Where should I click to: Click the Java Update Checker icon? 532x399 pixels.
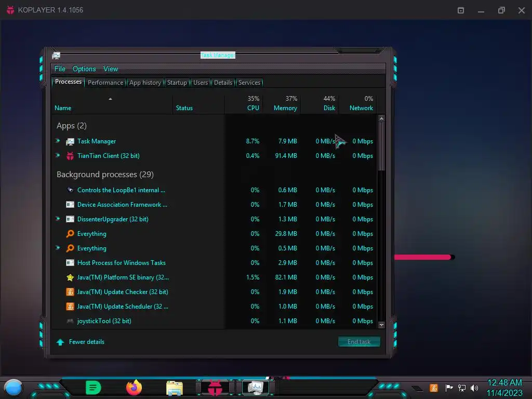[70, 292]
